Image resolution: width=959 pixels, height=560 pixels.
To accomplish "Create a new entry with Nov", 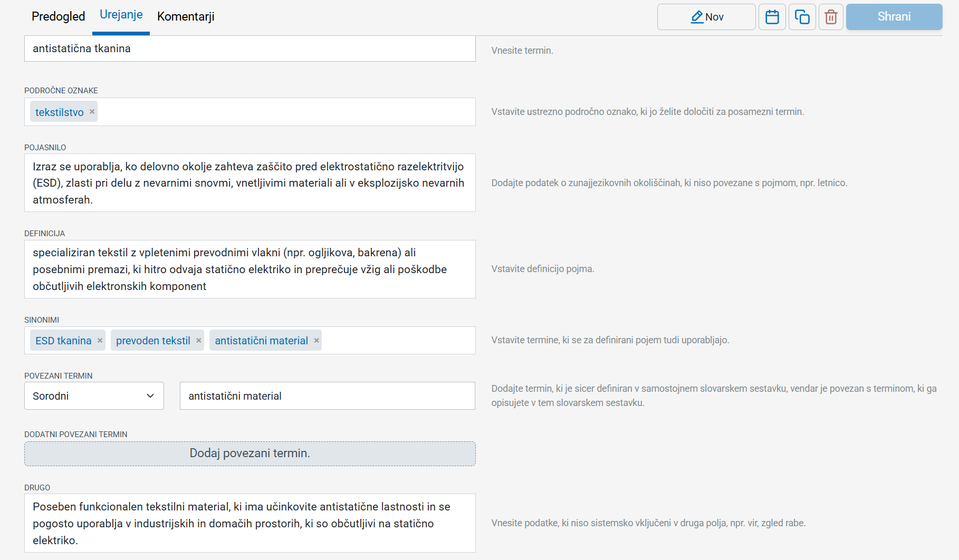I will coord(706,17).
